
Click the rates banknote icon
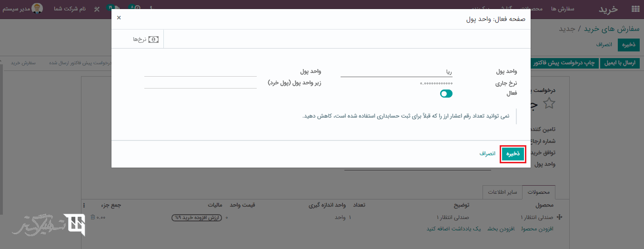point(153,40)
